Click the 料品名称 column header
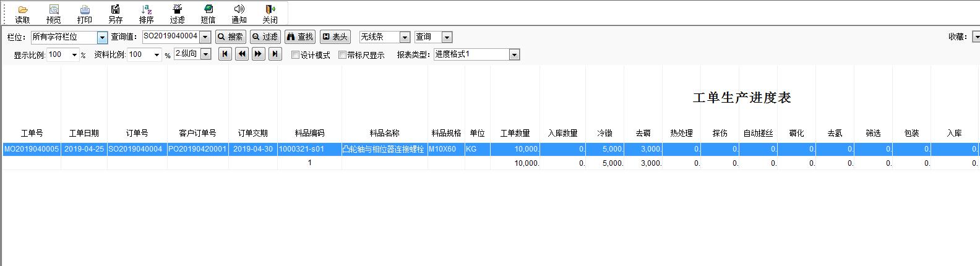980x266 pixels. tap(385, 133)
